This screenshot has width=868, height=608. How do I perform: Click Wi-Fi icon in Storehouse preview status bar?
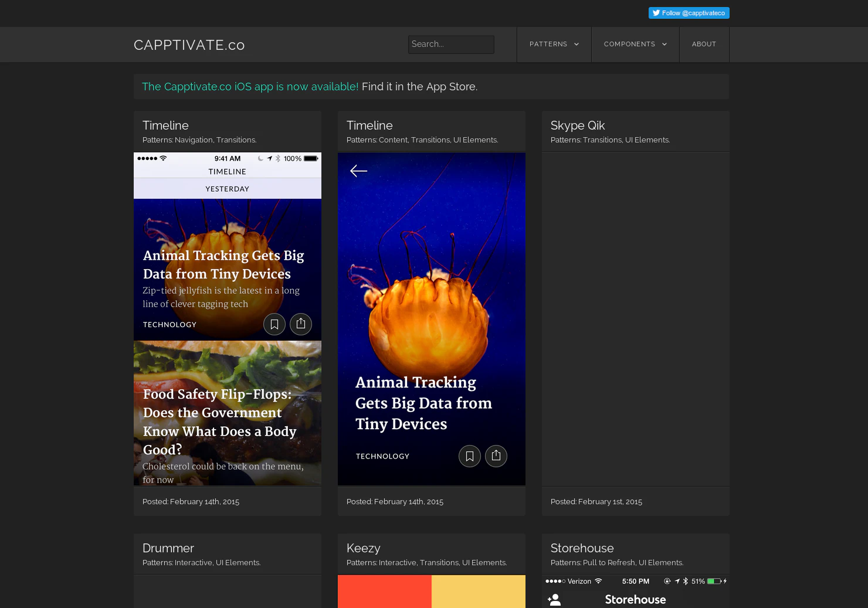[x=598, y=581]
